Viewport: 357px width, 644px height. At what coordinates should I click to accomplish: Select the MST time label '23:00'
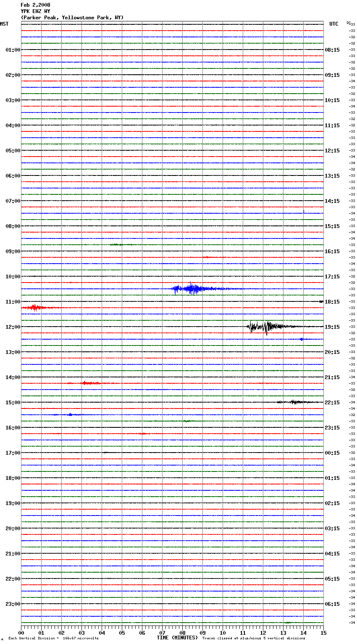tap(13, 604)
